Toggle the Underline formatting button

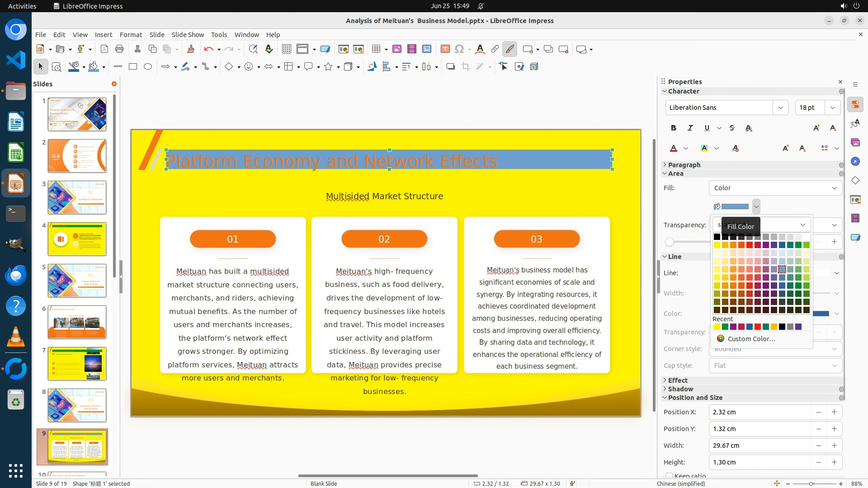point(707,128)
